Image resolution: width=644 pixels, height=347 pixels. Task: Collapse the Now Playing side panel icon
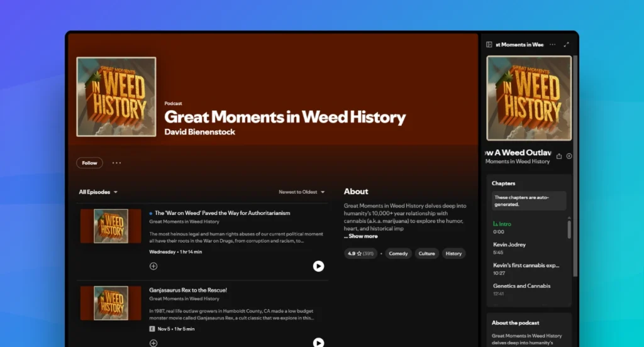coord(489,45)
